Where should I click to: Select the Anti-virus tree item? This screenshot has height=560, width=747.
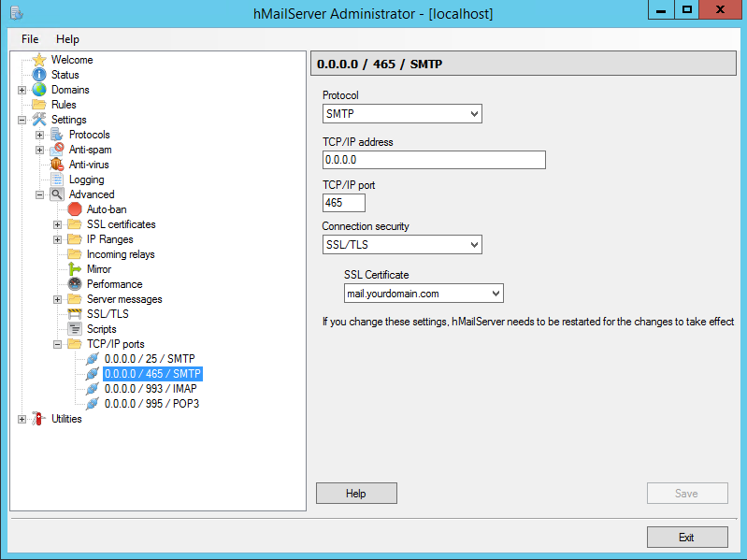(89, 165)
